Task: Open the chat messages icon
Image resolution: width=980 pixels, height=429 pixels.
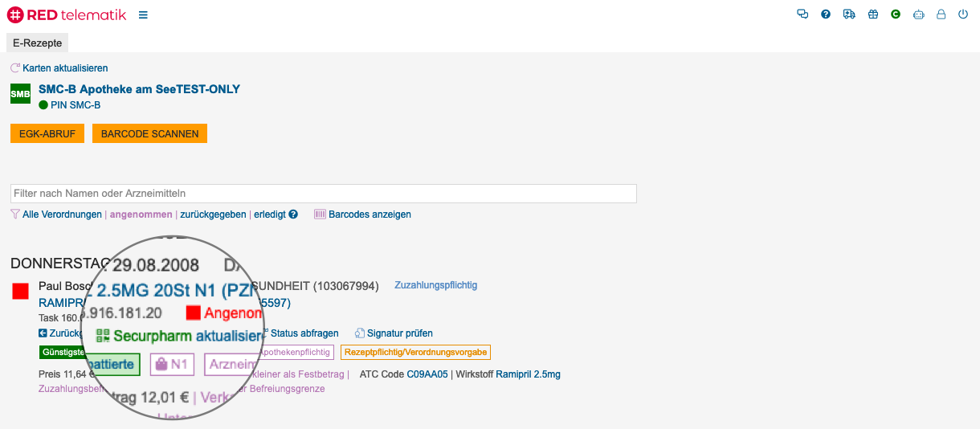Action: tap(802, 14)
